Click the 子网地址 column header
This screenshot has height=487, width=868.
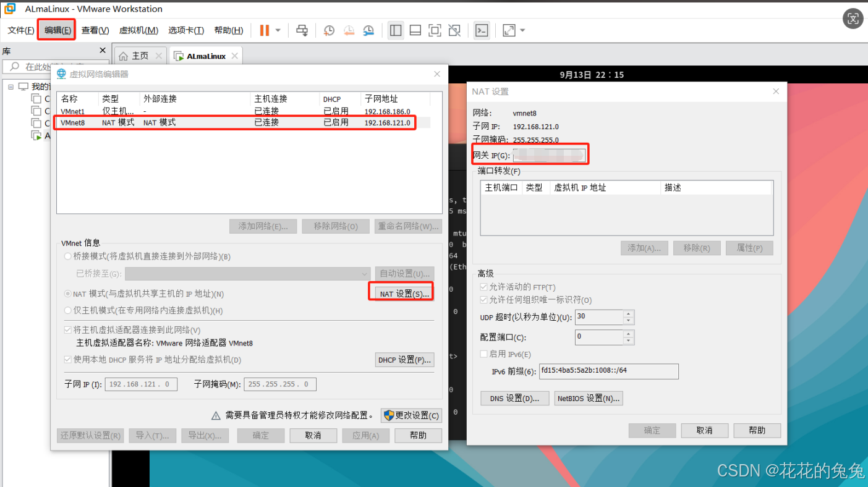[394, 99]
